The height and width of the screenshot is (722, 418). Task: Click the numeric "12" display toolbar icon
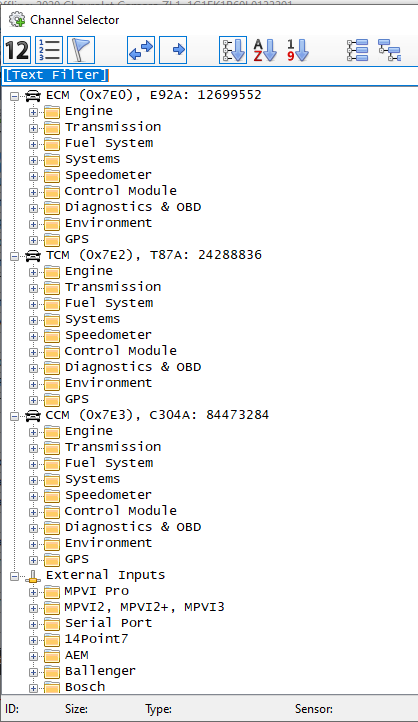click(x=17, y=50)
